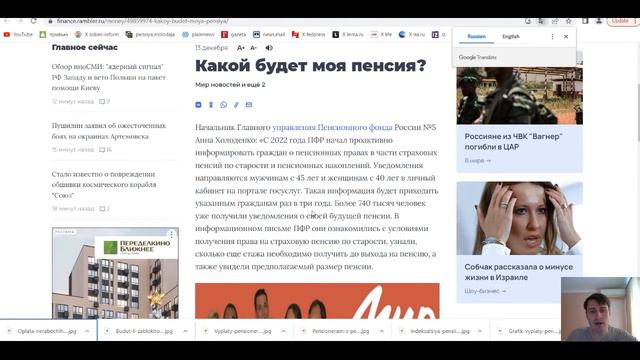Click the soldiers photo thumbnail
Screen dimensions: 640x360
click(x=519, y=96)
